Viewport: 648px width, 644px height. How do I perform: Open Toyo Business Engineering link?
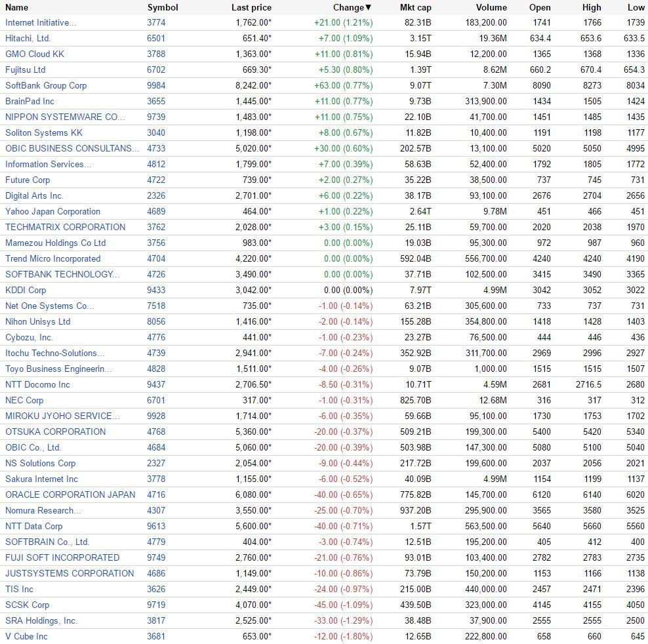click(x=58, y=369)
